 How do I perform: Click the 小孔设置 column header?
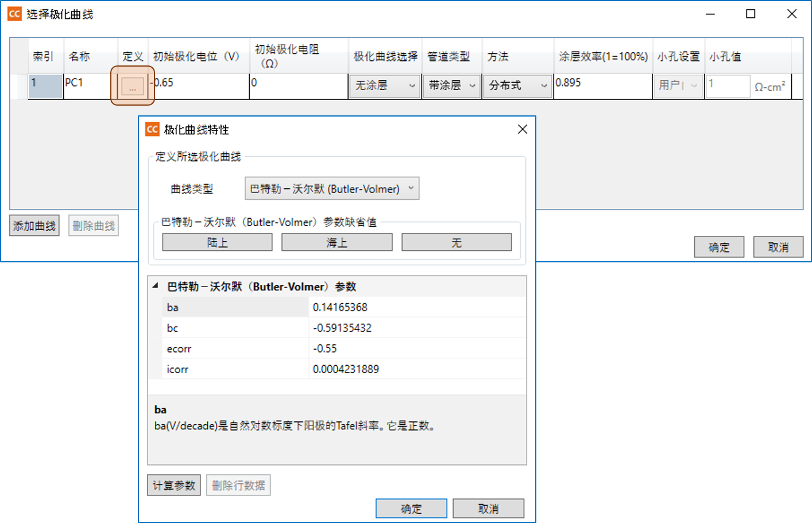point(678,56)
